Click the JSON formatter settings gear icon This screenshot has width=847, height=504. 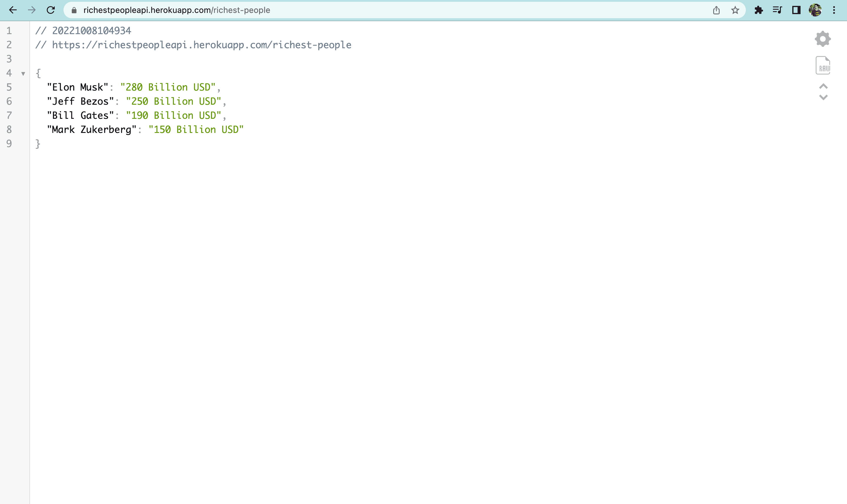click(823, 39)
